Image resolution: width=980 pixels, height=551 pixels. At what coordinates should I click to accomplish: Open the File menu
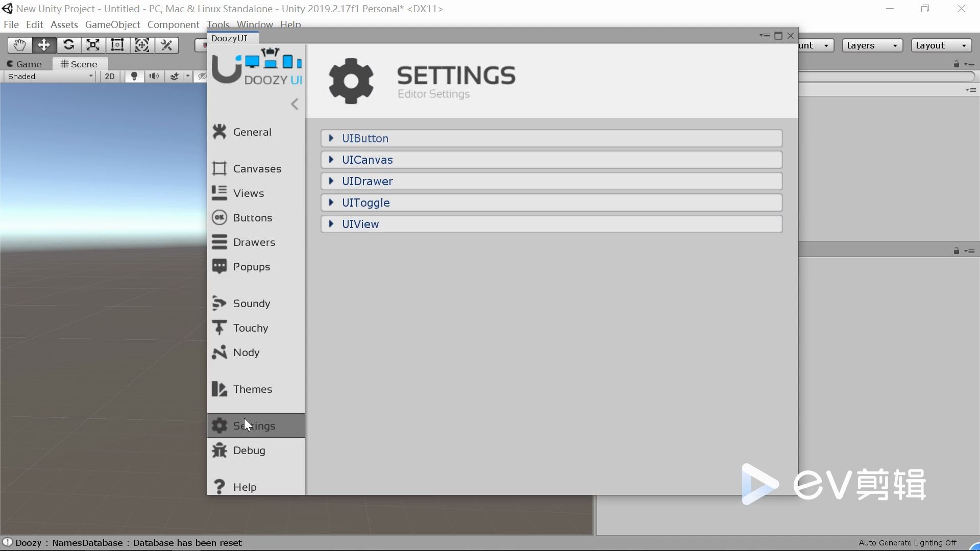tap(11, 24)
